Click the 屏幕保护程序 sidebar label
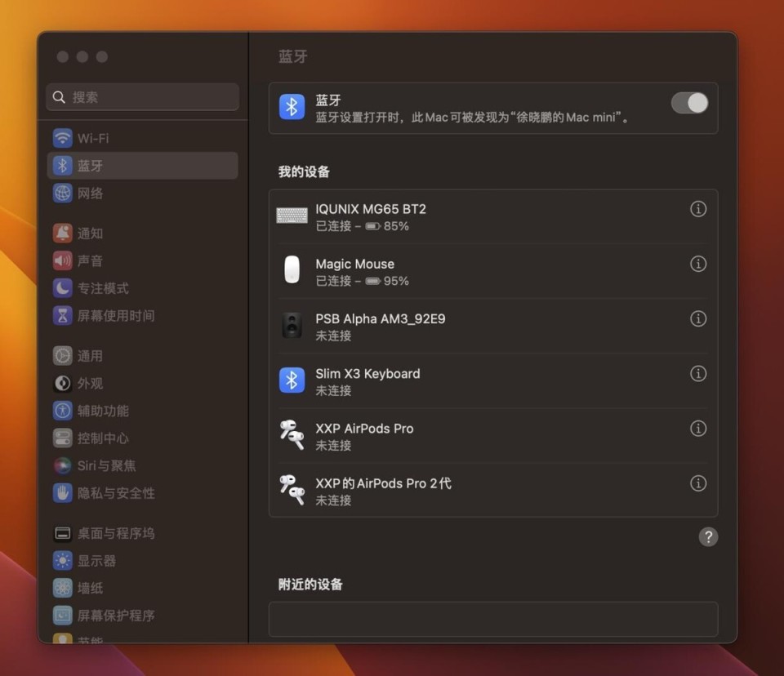Viewport: 784px width, 676px height. 116,616
